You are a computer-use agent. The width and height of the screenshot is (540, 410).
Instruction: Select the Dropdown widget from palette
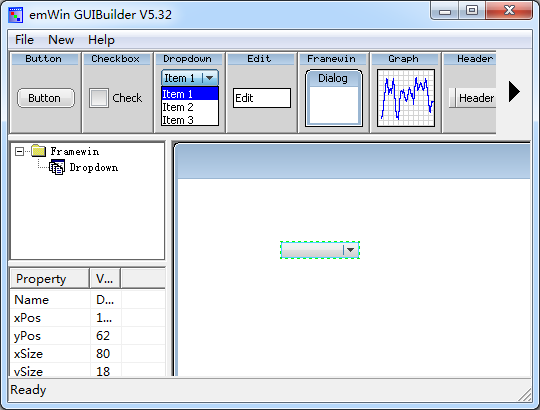190,92
